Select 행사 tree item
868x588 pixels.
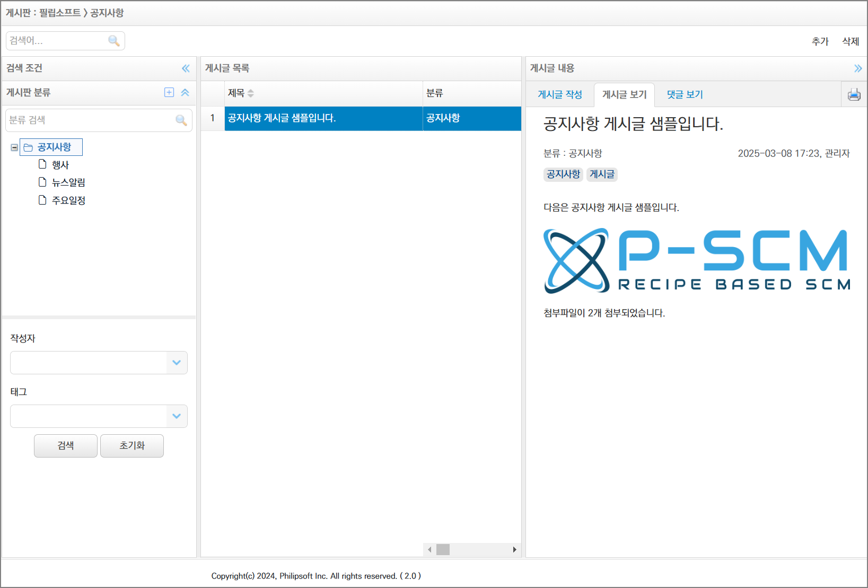(60, 165)
